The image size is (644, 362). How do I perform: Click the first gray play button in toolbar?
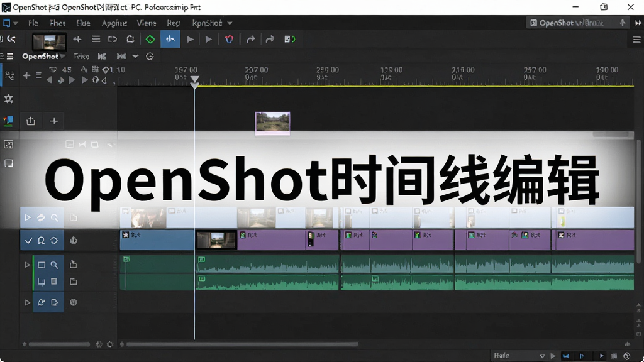(190, 40)
